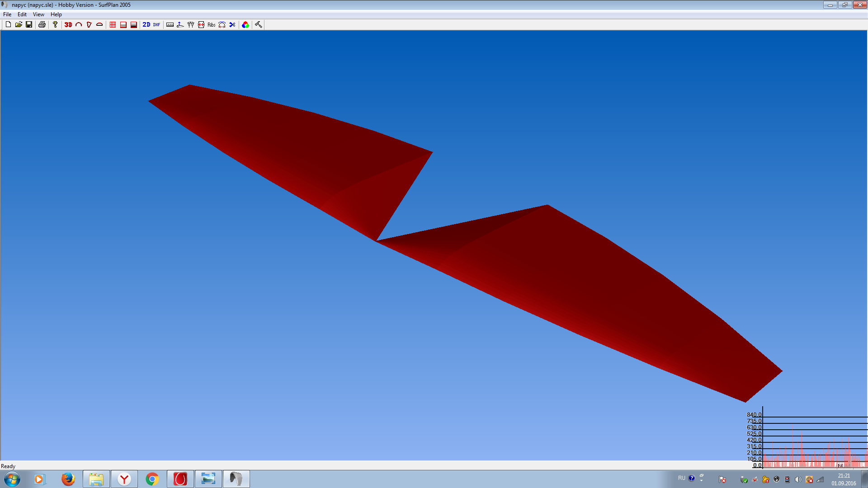Click the blue scissors icon
Viewport: 868px width, 488px height.
click(x=232, y=24)
